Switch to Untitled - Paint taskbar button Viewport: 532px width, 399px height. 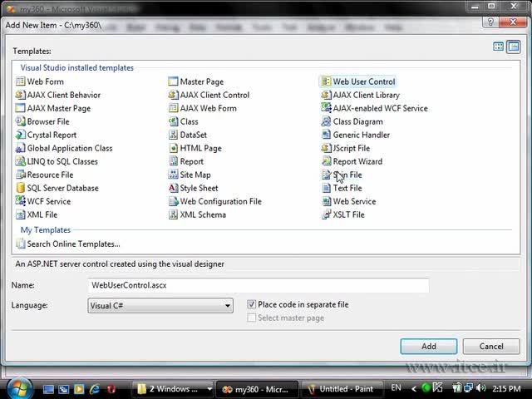pos(341,389)
